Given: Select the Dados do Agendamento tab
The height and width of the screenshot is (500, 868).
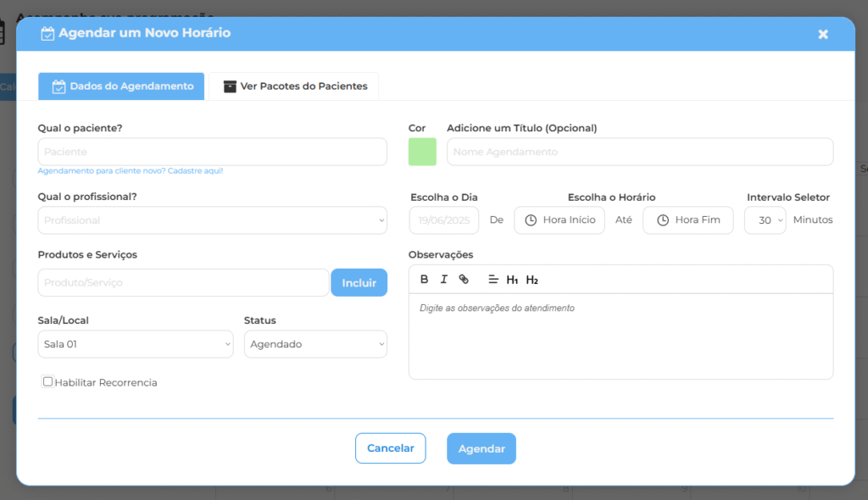Looking at the screenshot, I should tap(121, 86).
